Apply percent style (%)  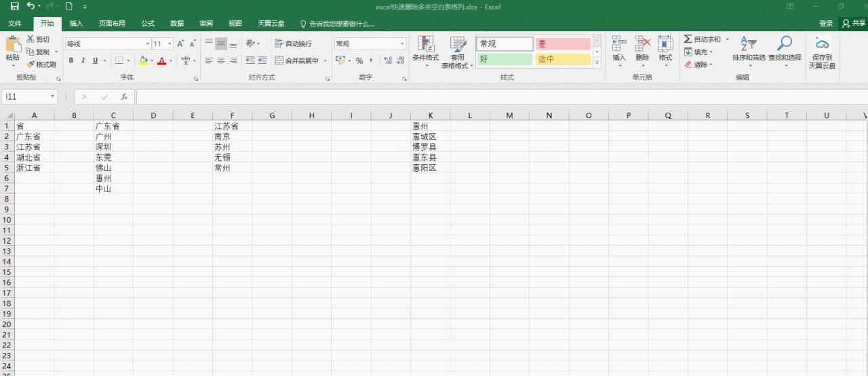pos(359,60)
